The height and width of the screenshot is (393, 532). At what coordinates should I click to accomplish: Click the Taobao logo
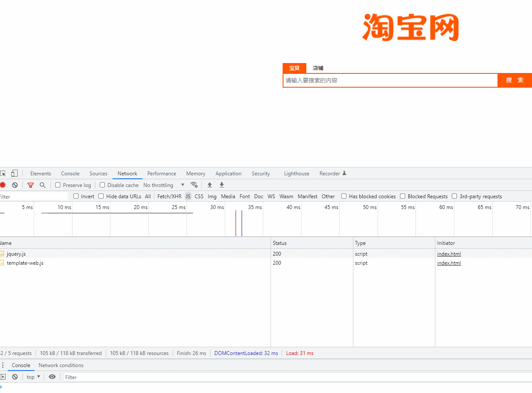coord(410,27)
